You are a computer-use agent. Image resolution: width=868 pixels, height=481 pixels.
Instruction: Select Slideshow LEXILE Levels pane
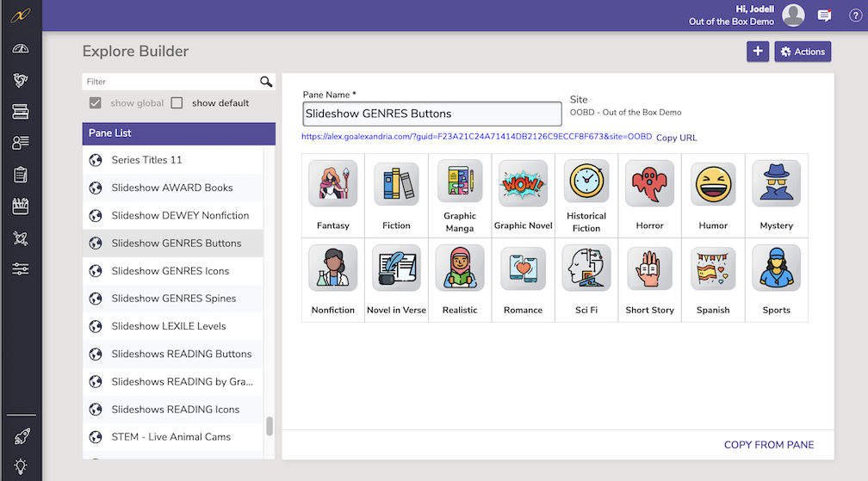(x=169, y=326)
